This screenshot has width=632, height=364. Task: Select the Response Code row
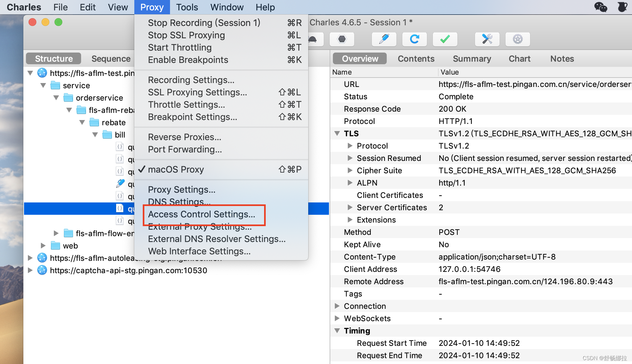(x=481, y=109)
